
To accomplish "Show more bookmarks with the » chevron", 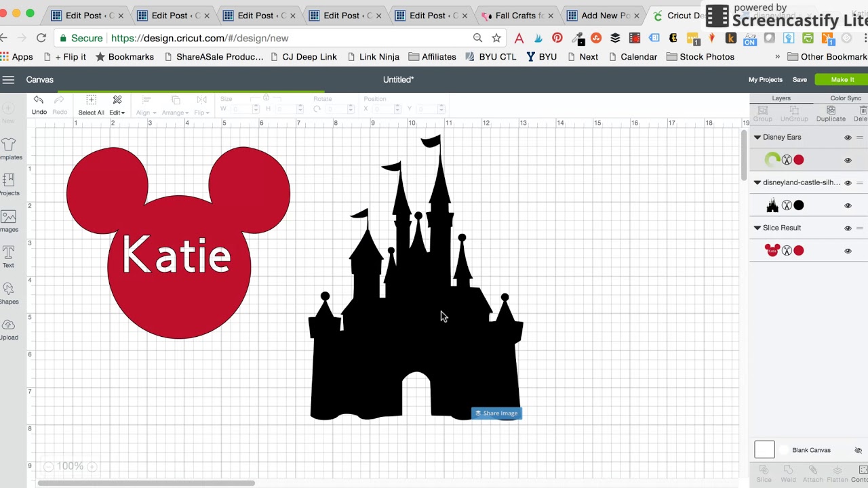I will pyautogui.click(x=777, y=57).
